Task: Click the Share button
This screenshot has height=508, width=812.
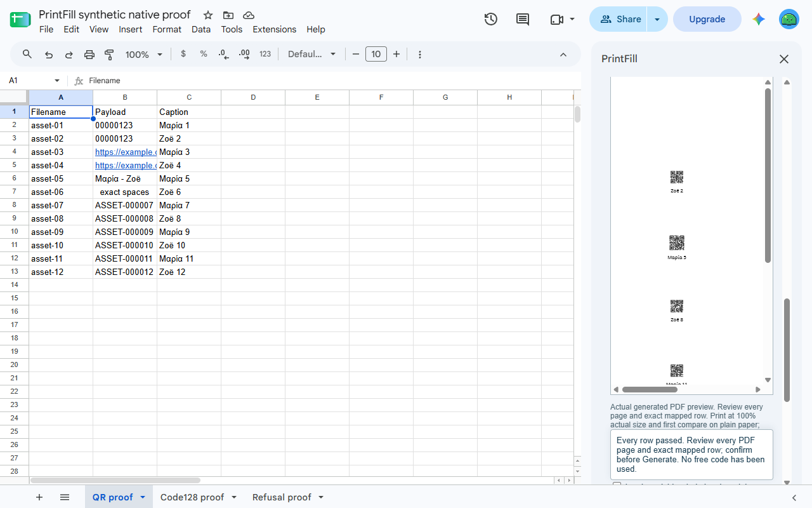Action: [x=619, y=19]
